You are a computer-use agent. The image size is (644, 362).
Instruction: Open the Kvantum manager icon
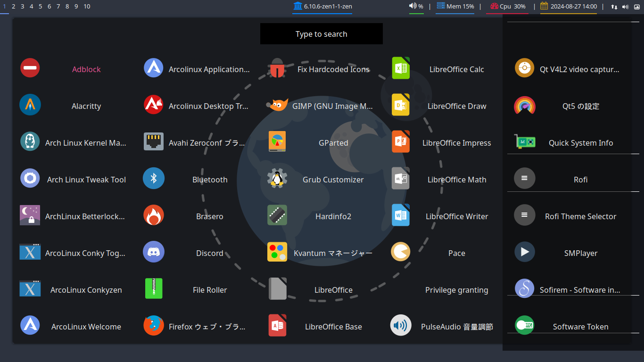pyautogui.click(x=277, y=252)
